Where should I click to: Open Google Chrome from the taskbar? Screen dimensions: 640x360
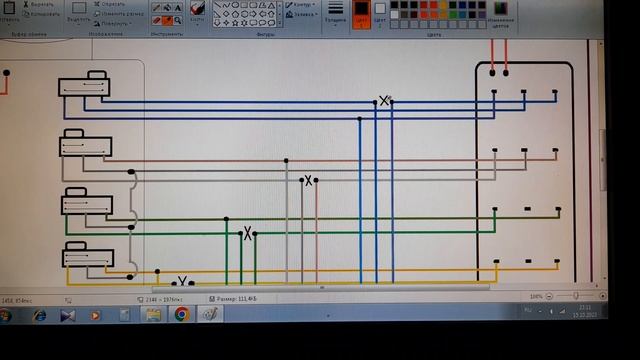coord(182,314)
